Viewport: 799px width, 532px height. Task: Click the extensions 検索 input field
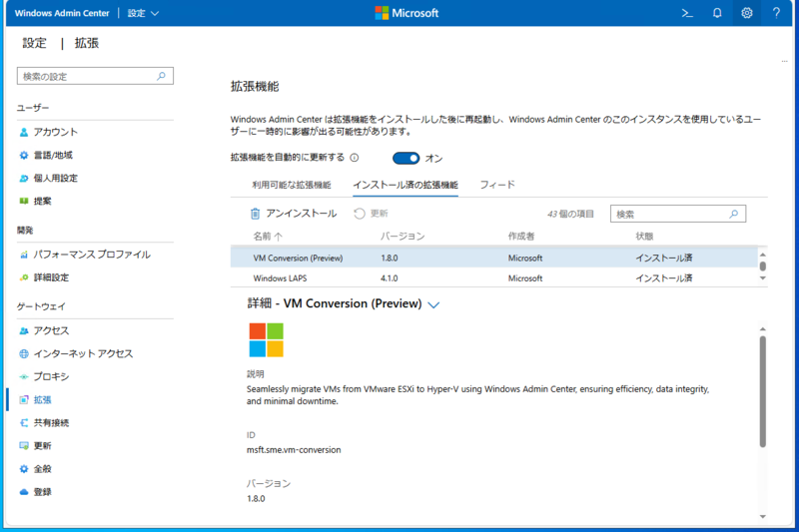point(678,214)
